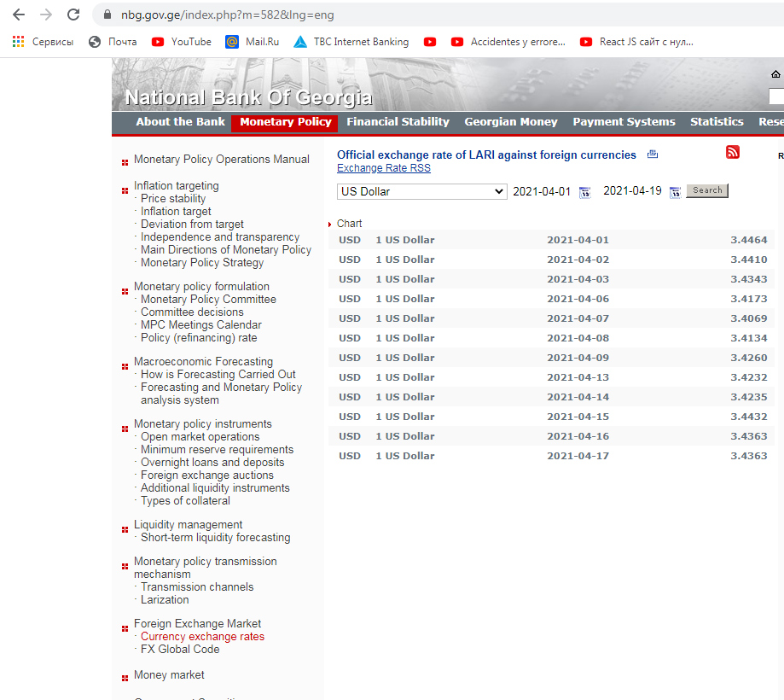Expand the US Dollar currency dropdown
The width and height of the screenshot is (784, 700).
click(x=421, y=191)
